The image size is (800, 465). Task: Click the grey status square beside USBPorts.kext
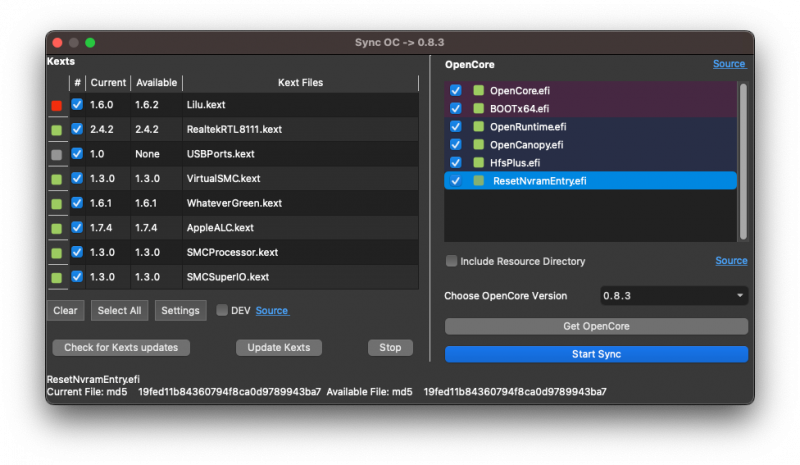click(57, 155)
